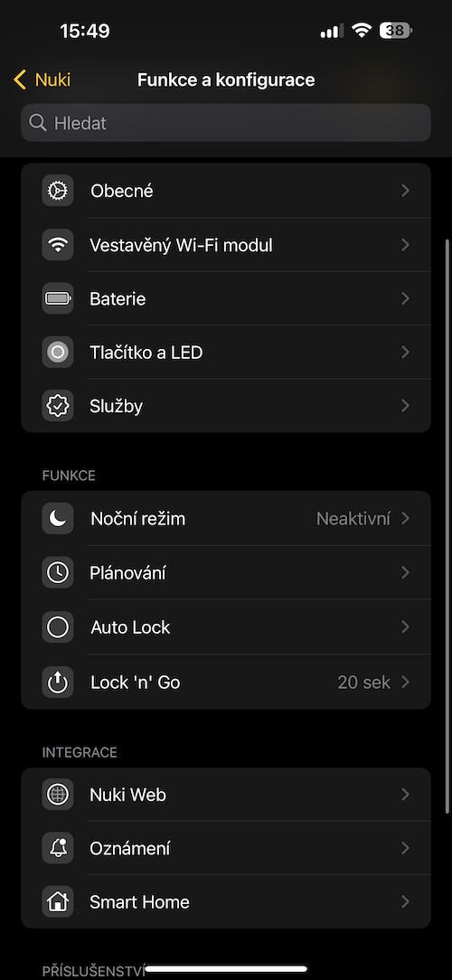Tap the Nuki Web globe icon
452x980 pixels.
[x=58, y=795]
